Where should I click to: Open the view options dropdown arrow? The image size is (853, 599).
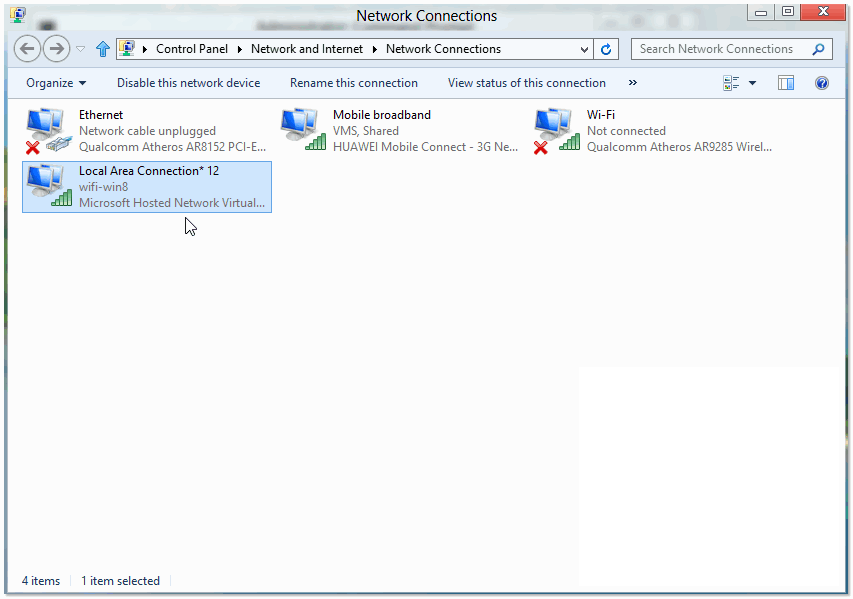point(752,83)
